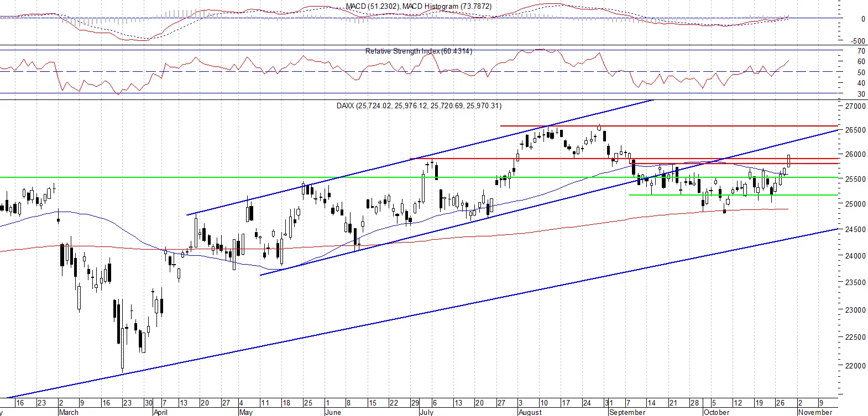
Task: Select the 40 RSI axis value
Action: [x=861, y=83]
